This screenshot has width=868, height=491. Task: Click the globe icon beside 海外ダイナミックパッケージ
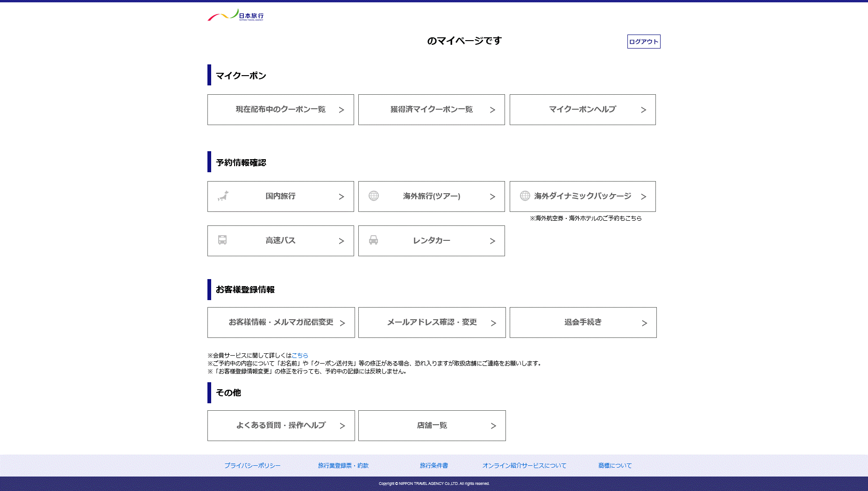coord(525,196)
